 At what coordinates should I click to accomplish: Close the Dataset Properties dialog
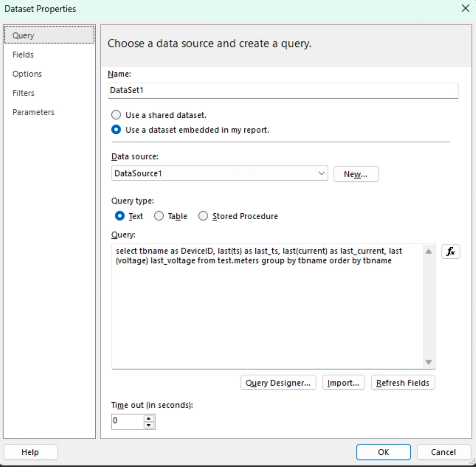[465, 8]
